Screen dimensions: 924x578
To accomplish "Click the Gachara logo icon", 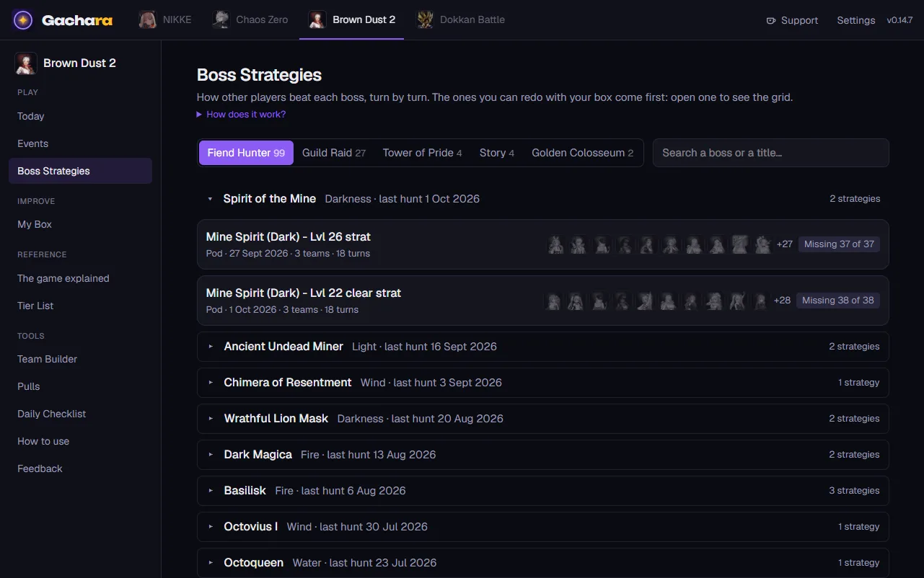I will [x=23, y=20].
